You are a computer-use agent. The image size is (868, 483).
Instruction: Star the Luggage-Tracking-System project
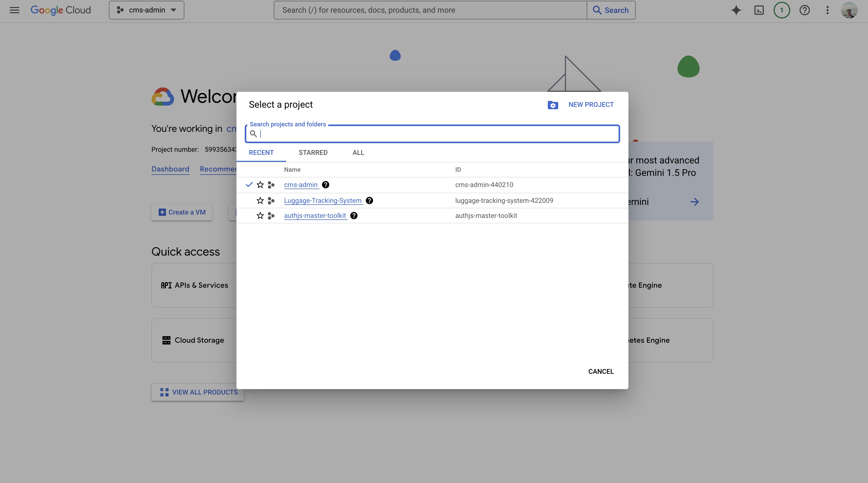pyautogui.click(x=260, y=201)
